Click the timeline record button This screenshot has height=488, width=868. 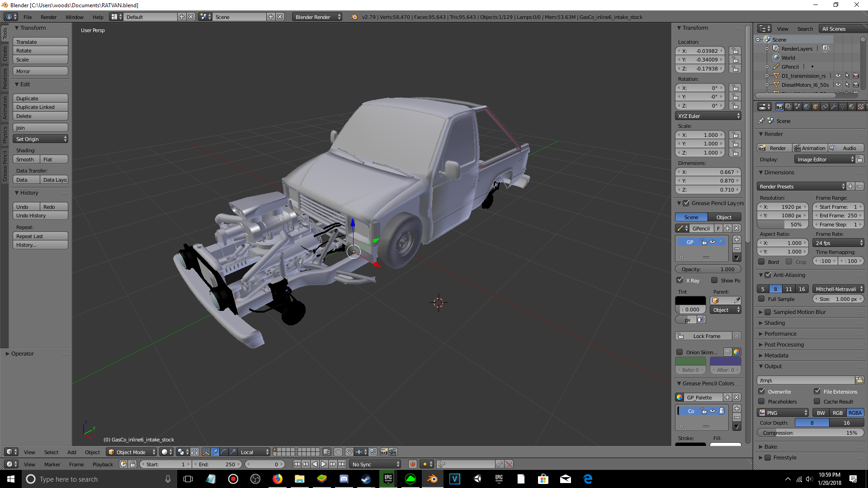412,464
